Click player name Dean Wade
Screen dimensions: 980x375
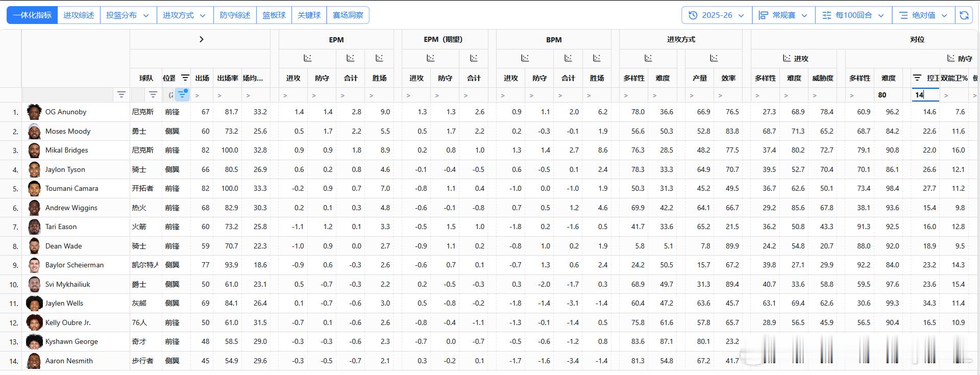point(63,246)
